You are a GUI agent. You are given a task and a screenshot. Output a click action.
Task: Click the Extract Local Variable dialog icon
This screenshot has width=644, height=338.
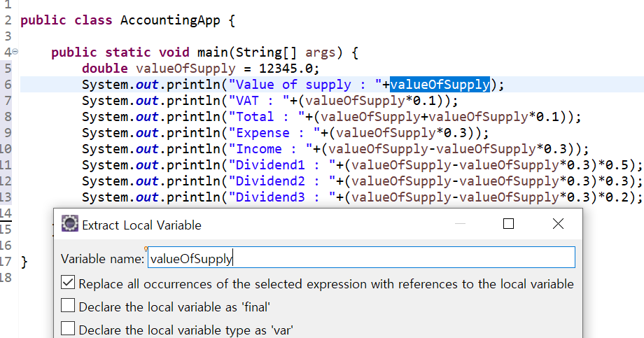69,224
